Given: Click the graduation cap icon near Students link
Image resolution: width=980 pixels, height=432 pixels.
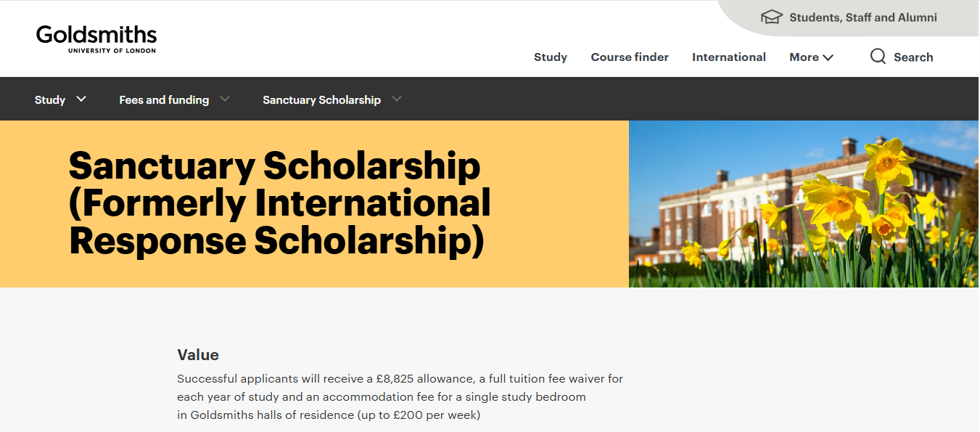Looking at the screenshot, I should (771, 16).
